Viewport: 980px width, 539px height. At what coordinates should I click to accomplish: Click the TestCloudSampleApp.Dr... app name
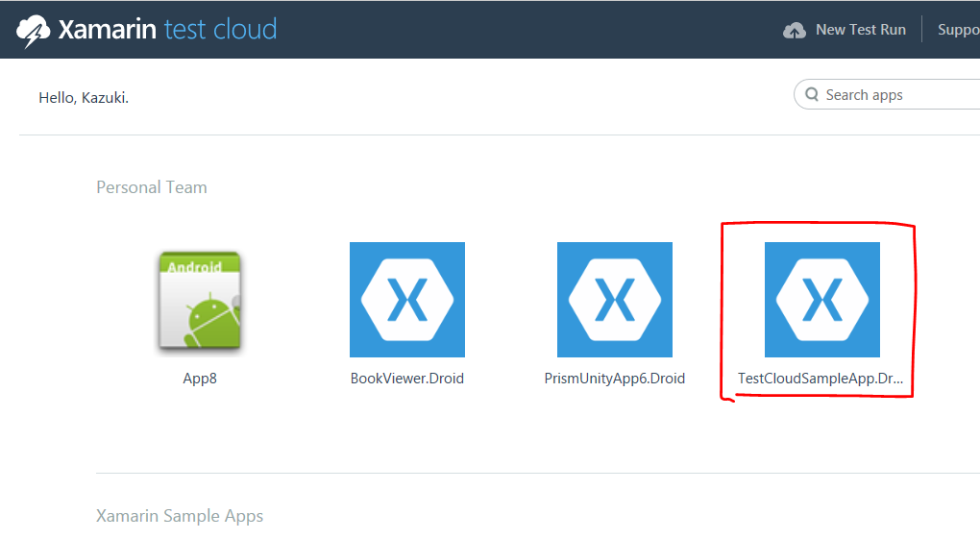[821, 379]
